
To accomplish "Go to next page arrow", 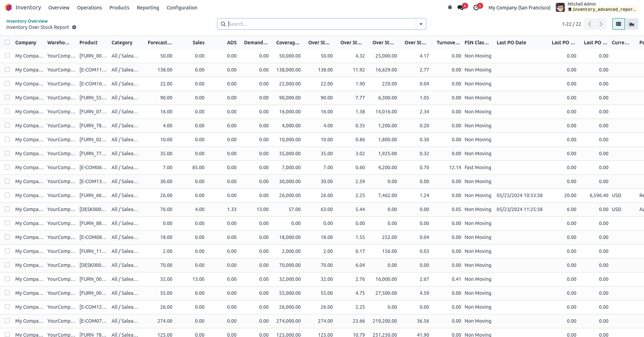I will point(601,24).
